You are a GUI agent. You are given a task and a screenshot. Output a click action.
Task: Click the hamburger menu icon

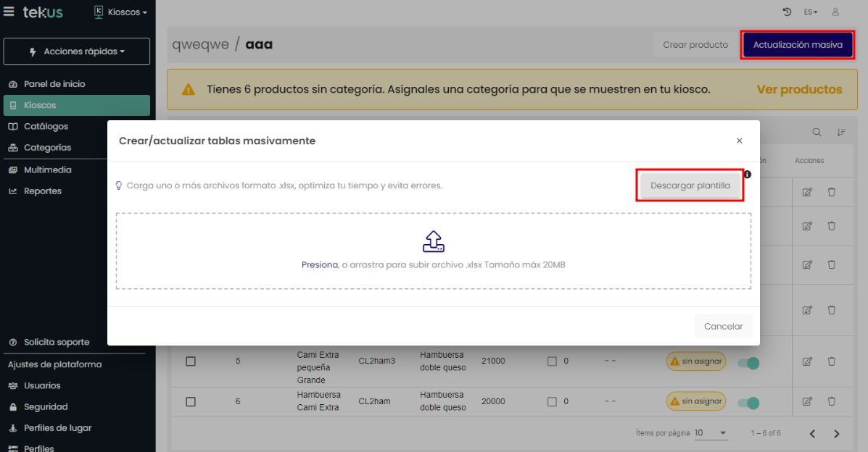click(9, 12)
